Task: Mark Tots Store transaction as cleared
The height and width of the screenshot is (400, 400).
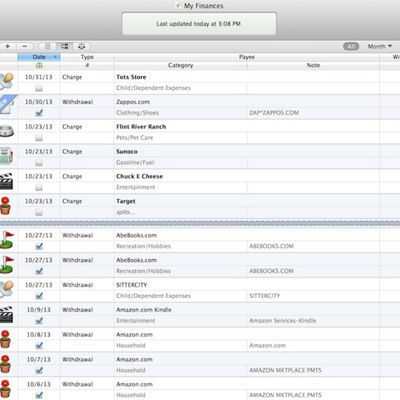Action: 39,88
